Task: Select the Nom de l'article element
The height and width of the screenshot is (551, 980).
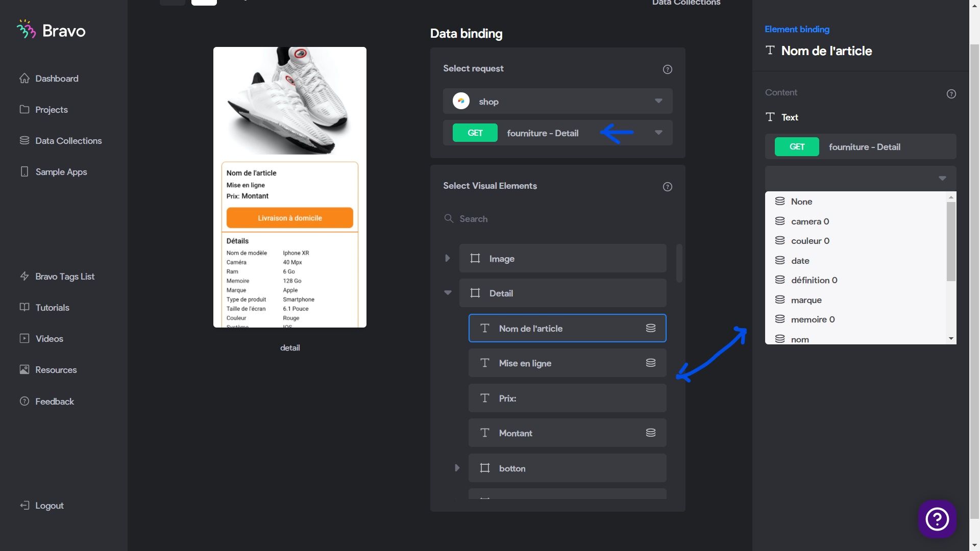Action: point(567,328)
